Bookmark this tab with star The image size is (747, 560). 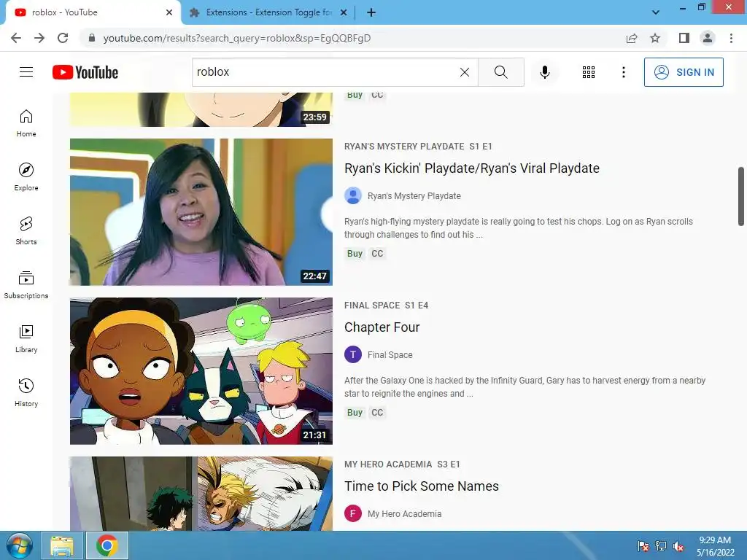pos(655,38)
